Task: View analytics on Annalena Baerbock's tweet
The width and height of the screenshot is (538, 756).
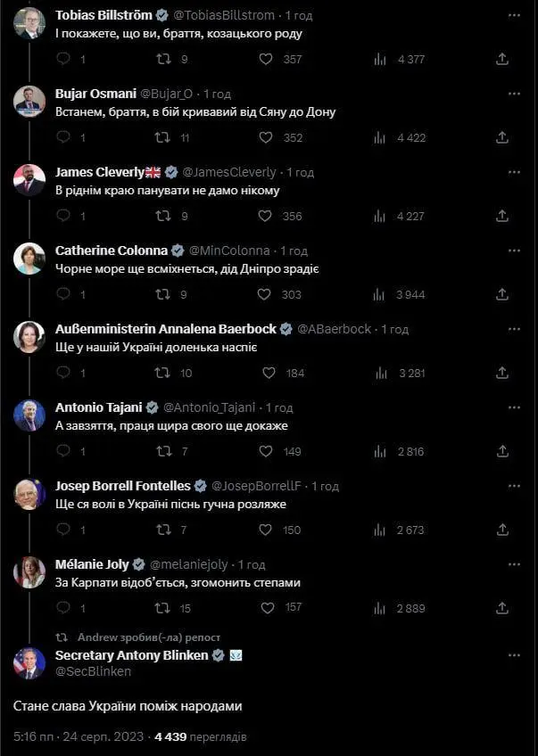Action: coord(379,373)
